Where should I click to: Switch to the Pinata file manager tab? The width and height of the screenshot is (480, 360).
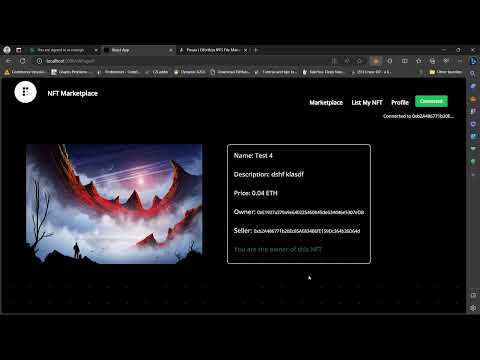pos(213,50)
